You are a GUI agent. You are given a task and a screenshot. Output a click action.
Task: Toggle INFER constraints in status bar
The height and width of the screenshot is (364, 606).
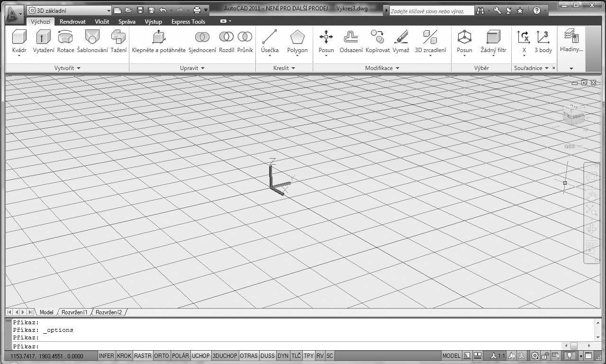tap(107, 356)
